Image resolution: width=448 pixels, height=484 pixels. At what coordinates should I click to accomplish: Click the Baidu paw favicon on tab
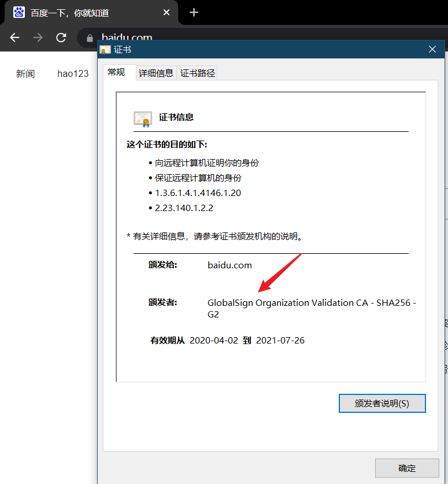(19, 13)
